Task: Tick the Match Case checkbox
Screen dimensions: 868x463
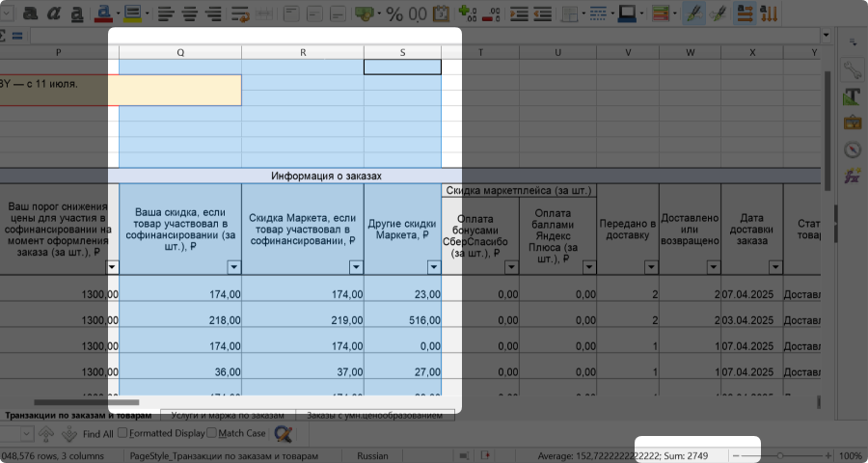Action: (x=212, y=434)
